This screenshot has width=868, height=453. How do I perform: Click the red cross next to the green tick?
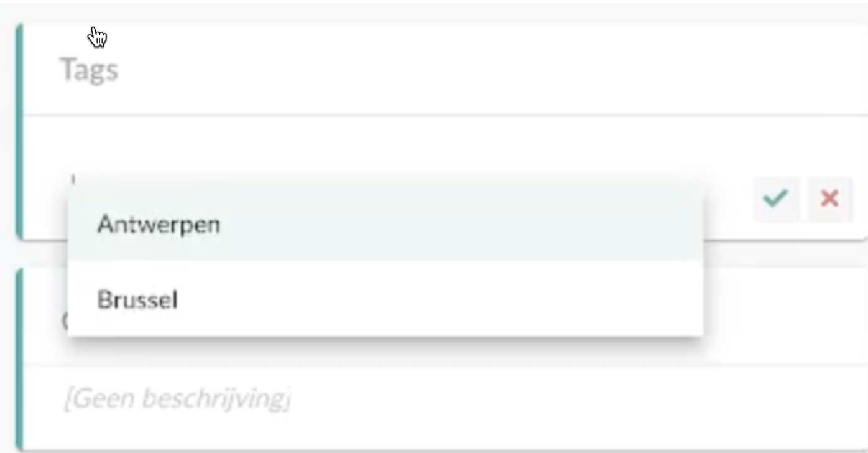[829, 198]
